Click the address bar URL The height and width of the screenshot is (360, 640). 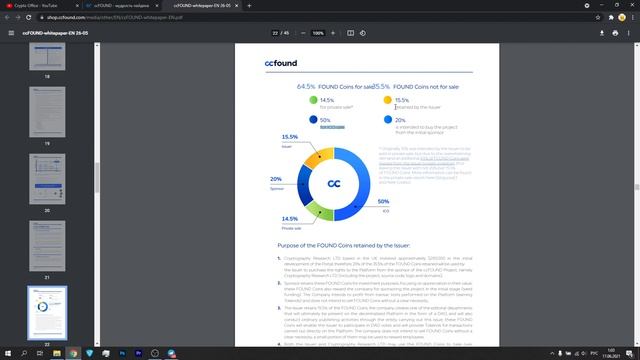pos(114,18)
